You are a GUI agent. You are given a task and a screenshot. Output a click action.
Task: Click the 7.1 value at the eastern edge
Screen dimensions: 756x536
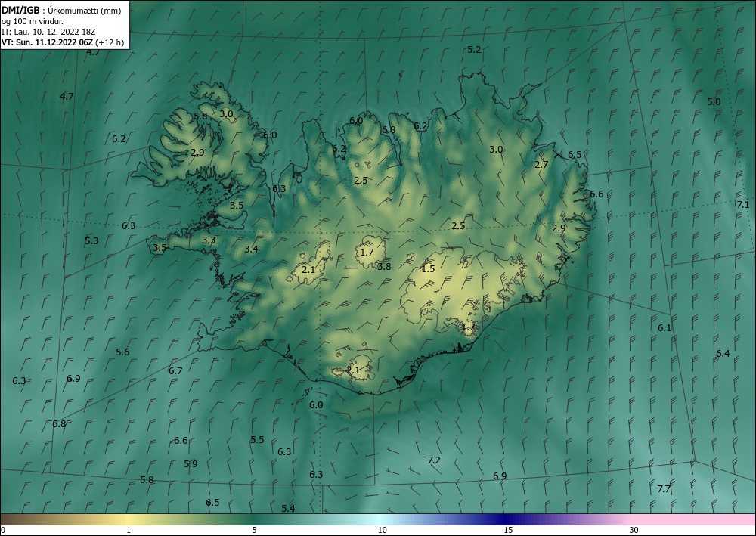click(x=743, y=204)
